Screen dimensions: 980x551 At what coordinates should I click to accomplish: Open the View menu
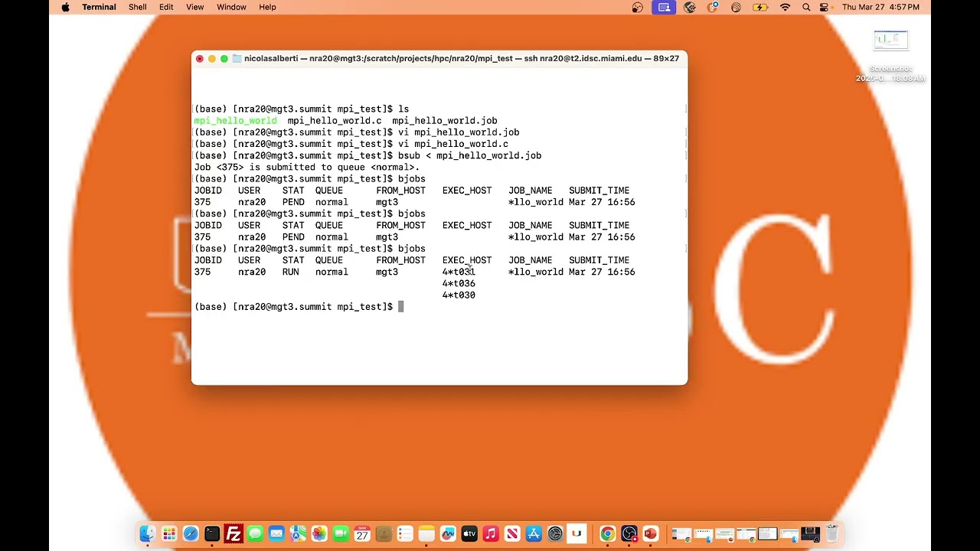(x=195, y=7)
